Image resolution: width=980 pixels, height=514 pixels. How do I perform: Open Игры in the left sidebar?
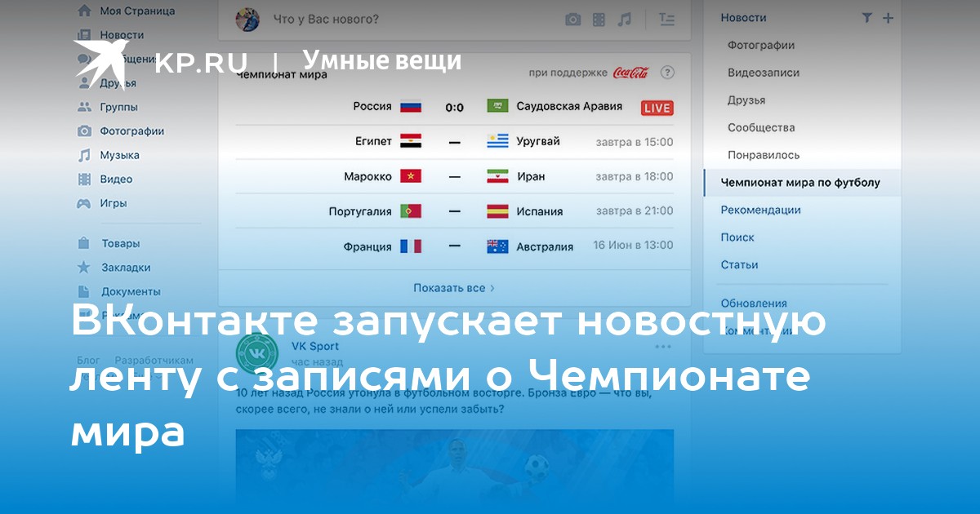pyautogui.click(x=113, y=203)
